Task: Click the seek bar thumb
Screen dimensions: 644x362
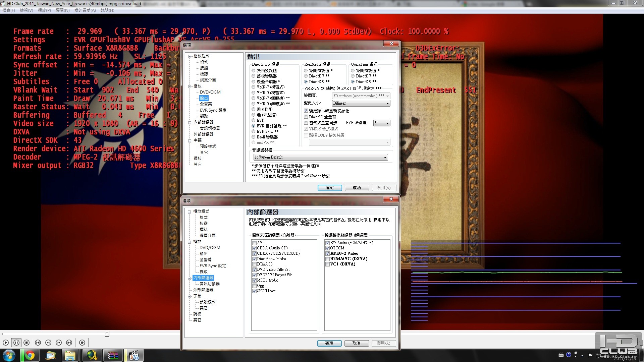Action: [x=107, y=334]
